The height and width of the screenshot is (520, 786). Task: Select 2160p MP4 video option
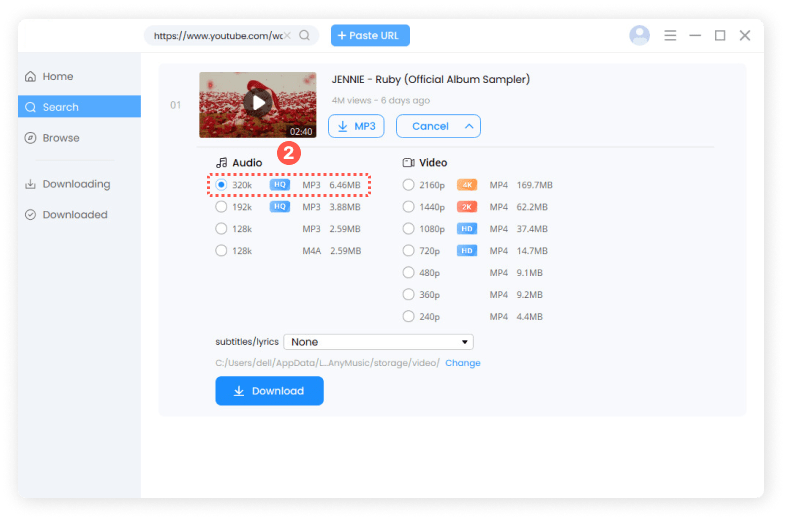pos(409,185)
